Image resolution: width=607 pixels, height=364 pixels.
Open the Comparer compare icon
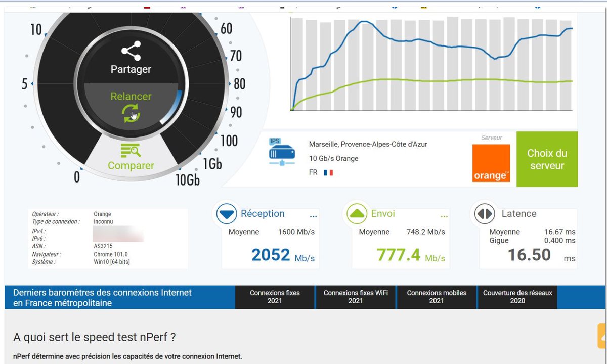tap(131, 150)
